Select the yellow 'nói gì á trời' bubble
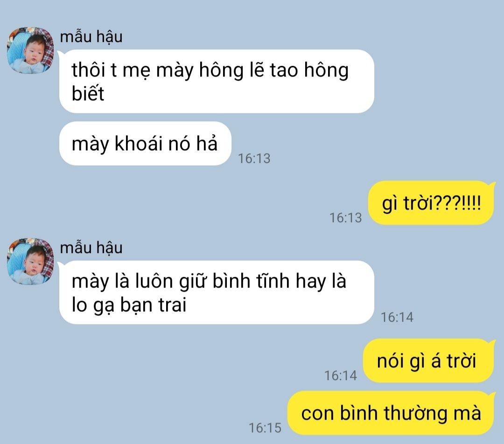This screenshot has width=504, height=444. pos(428,360)
